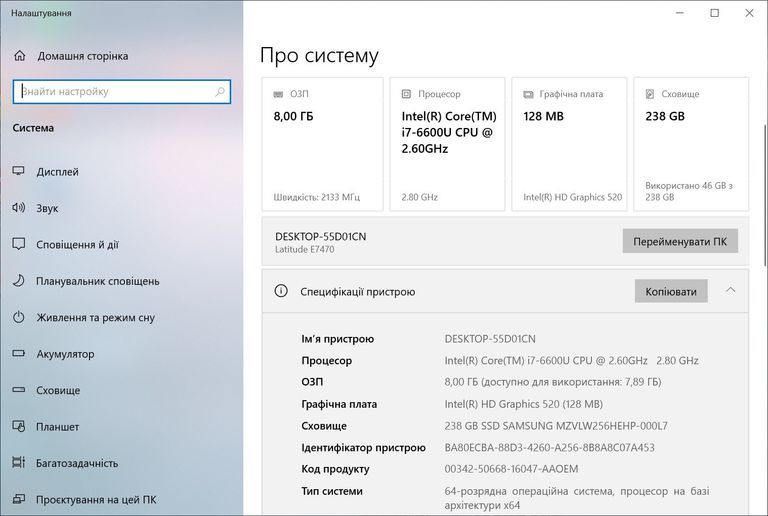Click the Дисплей monitor icon
768x516 pixels.
pyautogui.click(x=18, y=172)
